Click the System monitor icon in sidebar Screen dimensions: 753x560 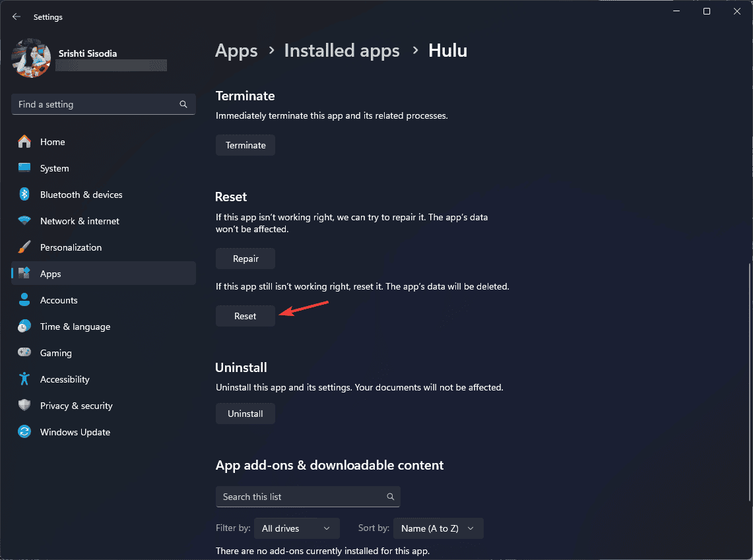coord(24,168)
